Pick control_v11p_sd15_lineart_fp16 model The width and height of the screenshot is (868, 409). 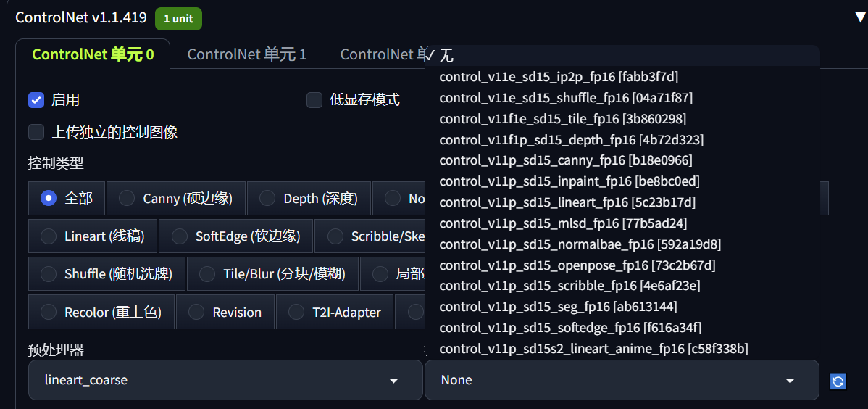(622, 202)
